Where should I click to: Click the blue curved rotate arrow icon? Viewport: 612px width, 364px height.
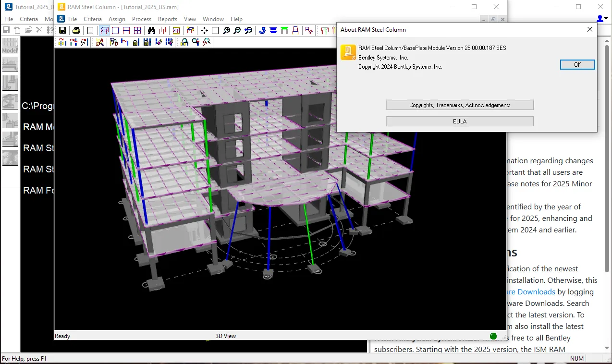[262, 30]
